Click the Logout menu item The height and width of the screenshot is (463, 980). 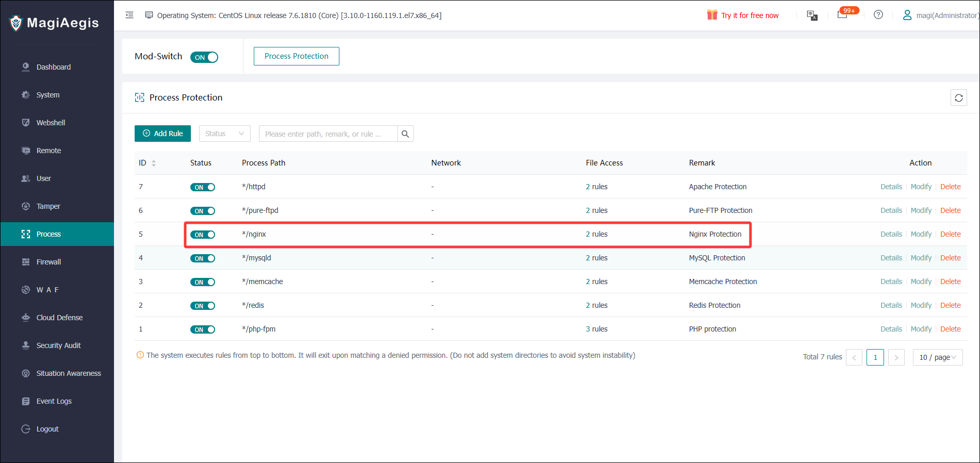coord(57,429)
